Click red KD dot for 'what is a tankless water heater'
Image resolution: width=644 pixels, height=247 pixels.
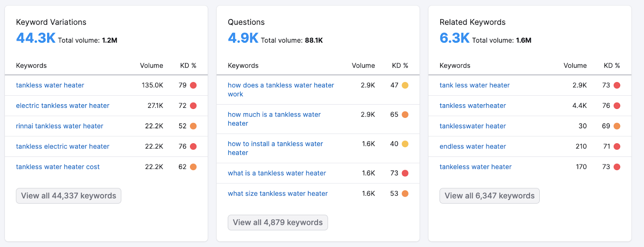click(405, 173)
